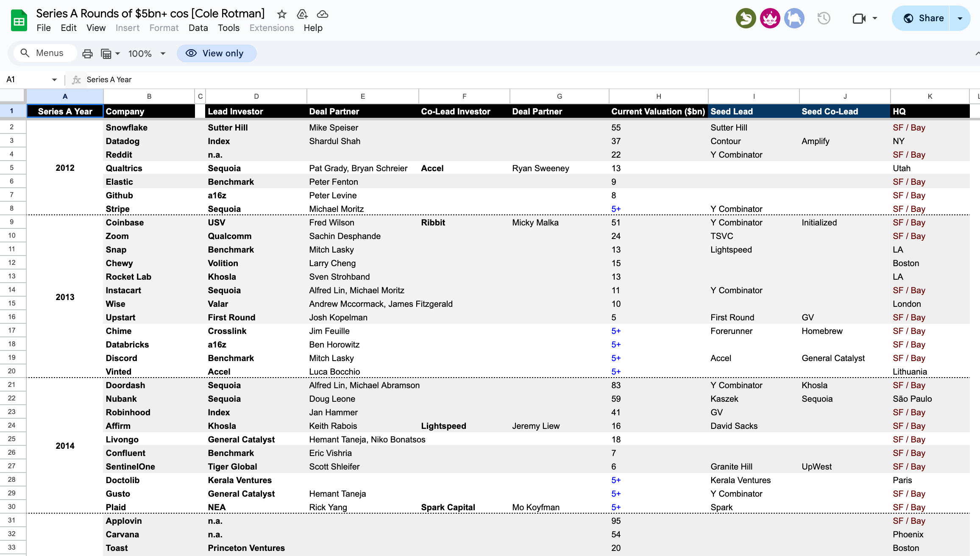Expand the filter views dropdown arrow

(x=118, y=53)
